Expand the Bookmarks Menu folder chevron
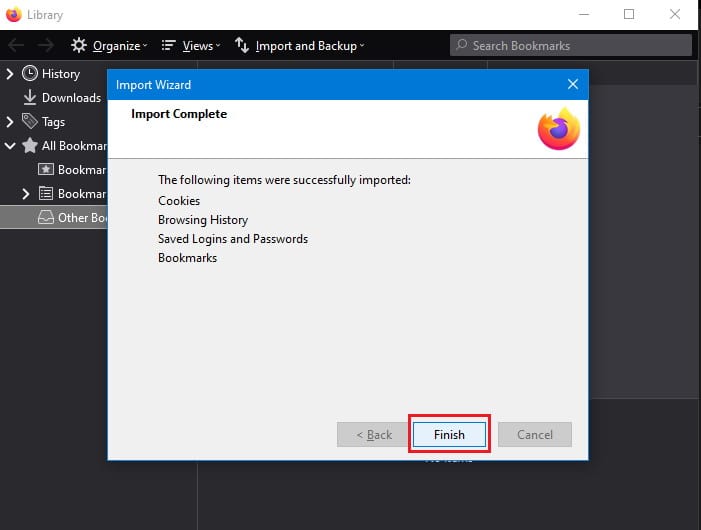701x530 pixels. [x=26, y=193]
